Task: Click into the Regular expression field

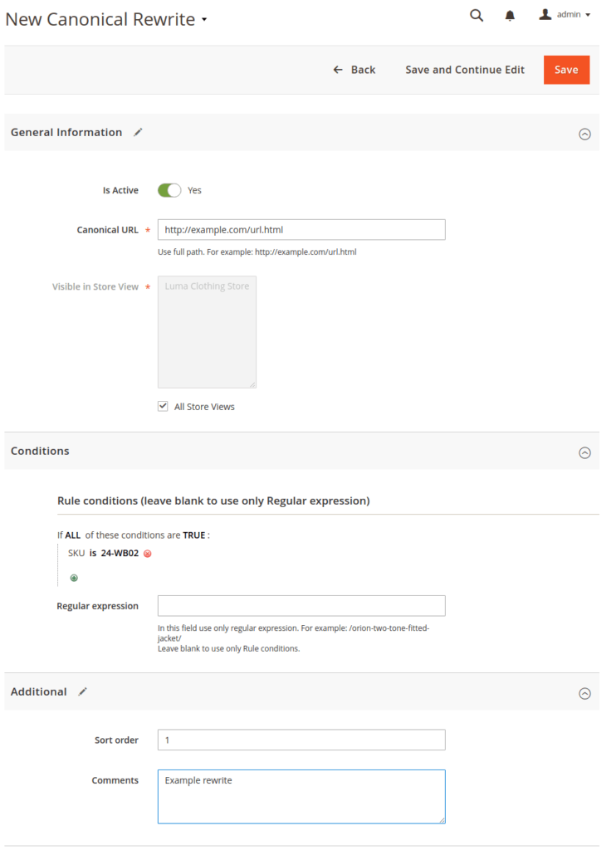Action: [301, 606]
